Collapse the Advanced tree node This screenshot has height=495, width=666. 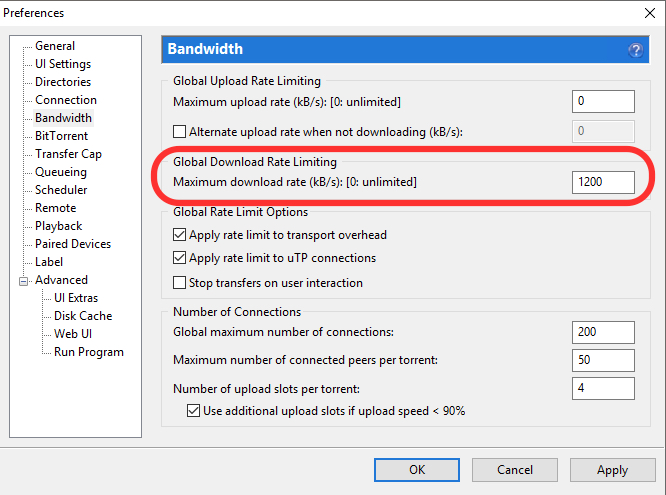click(x=23, y=280)
